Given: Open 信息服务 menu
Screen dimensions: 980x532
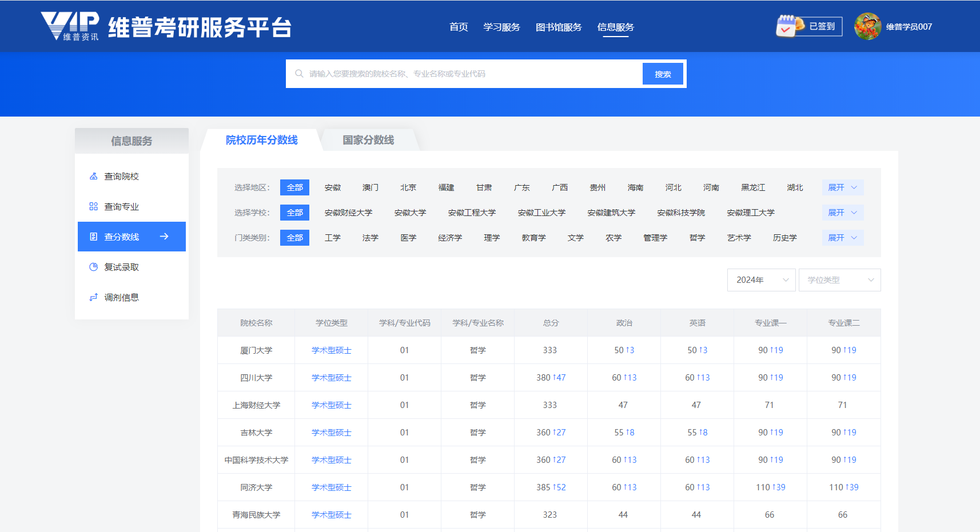Looking at the screenshot, I should 616,27.
